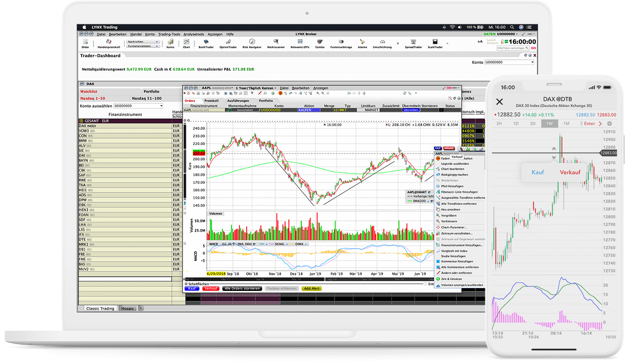Tap Verkauf on the phone
The height and width of the screenshot is (364, 630).
[570, 173]
